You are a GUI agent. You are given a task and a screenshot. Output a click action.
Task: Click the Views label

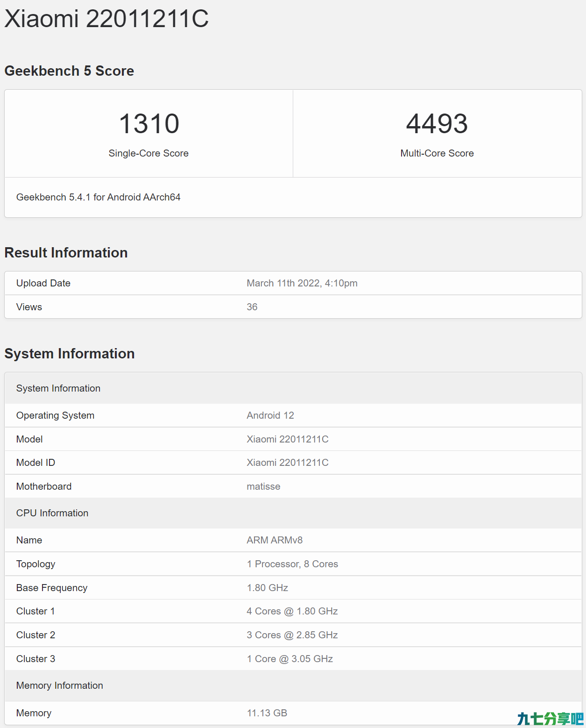point(29,307)
